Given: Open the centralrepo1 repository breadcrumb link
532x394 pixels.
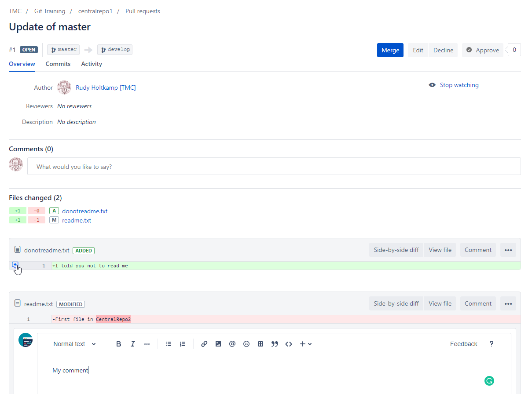Looking at the screenshot, I should coord(95,11).
